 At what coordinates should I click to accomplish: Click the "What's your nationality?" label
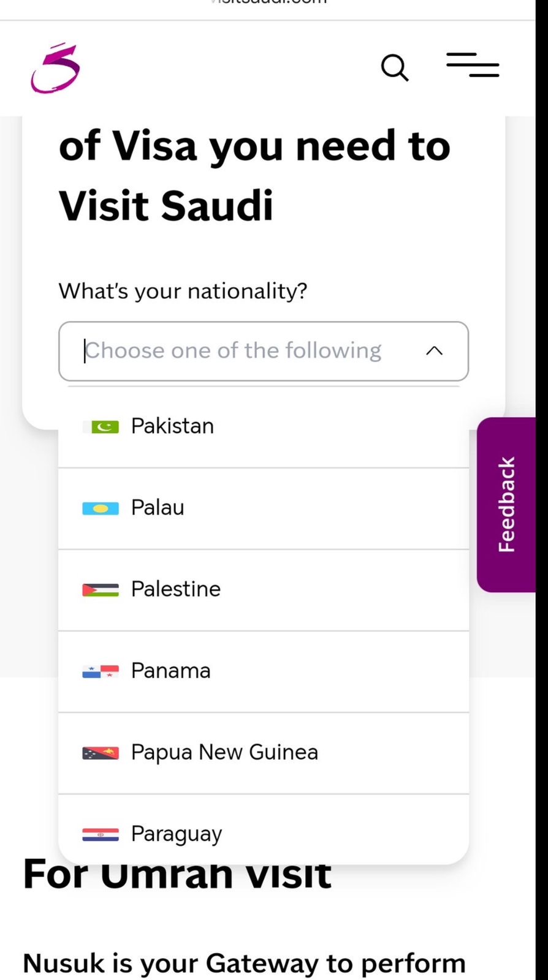coord(183,291)
